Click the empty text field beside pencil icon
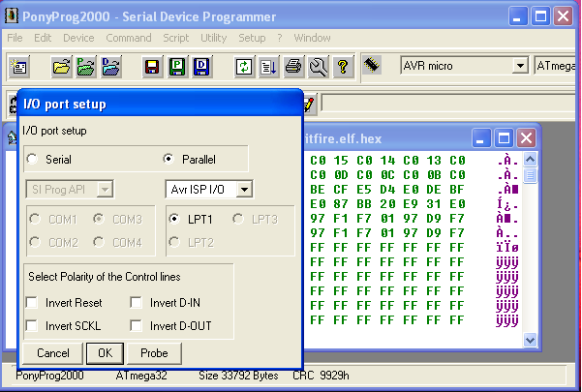Screen dimensions: 582x392 click(x=450, y=103)
